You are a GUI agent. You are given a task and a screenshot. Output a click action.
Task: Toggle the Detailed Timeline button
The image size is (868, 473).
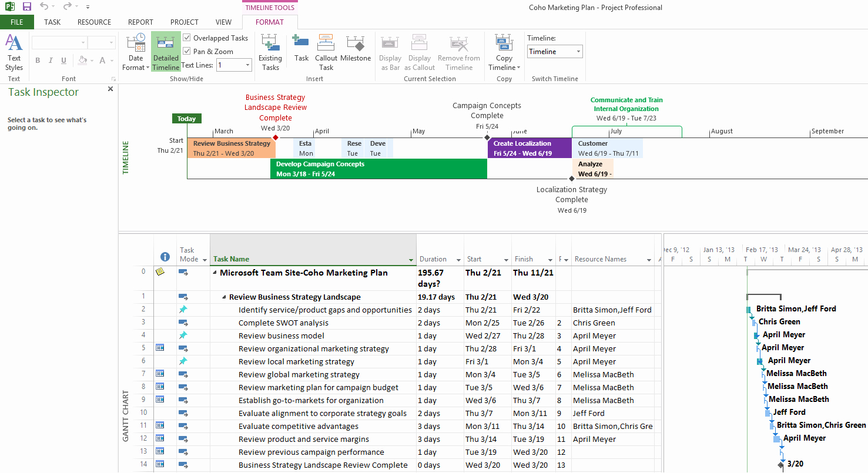(166, 52)
